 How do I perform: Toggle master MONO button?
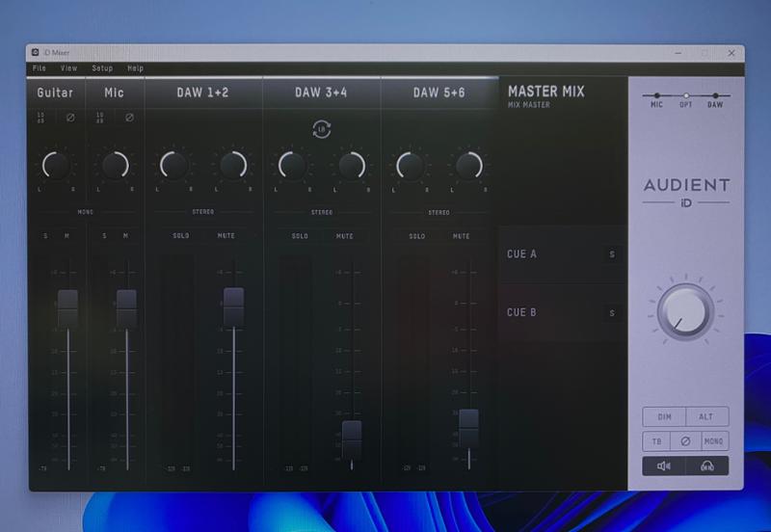click(714, 441)
